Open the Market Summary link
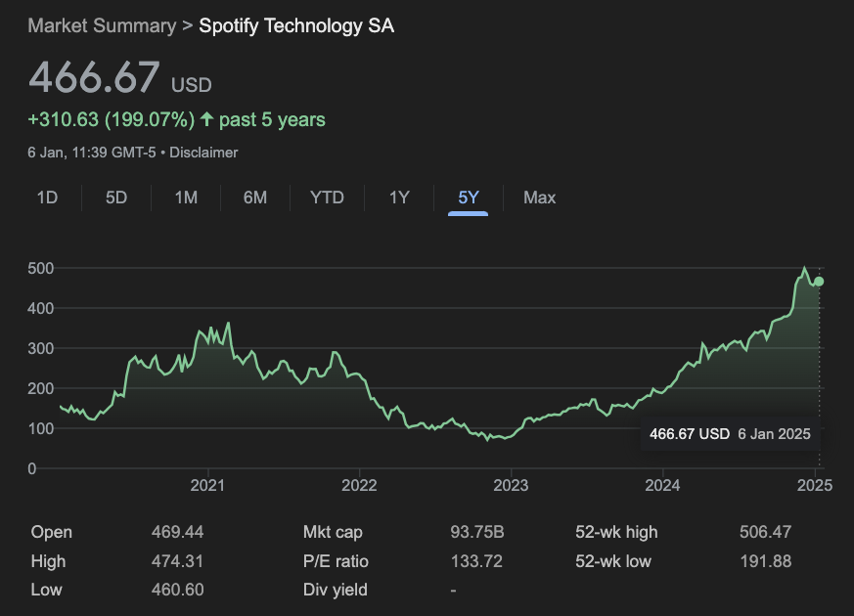This screenshot has height=616, width=854. coord(101,25)
